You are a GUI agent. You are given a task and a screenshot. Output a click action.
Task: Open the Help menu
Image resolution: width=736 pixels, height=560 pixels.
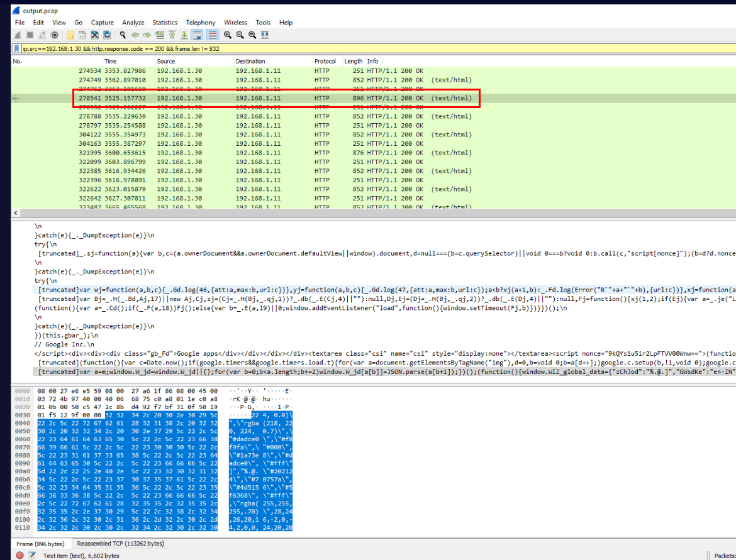point(286,23)
